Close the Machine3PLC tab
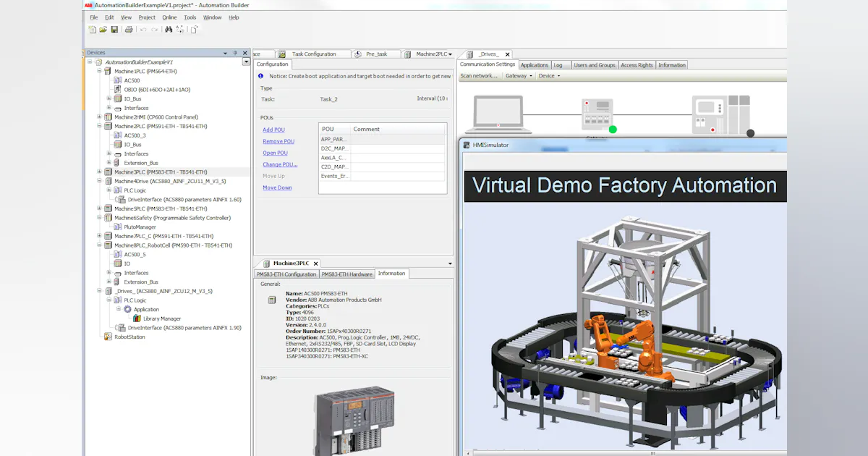Image resolution: width=868 pixels, height=456 pixels. tap(315, 263)
